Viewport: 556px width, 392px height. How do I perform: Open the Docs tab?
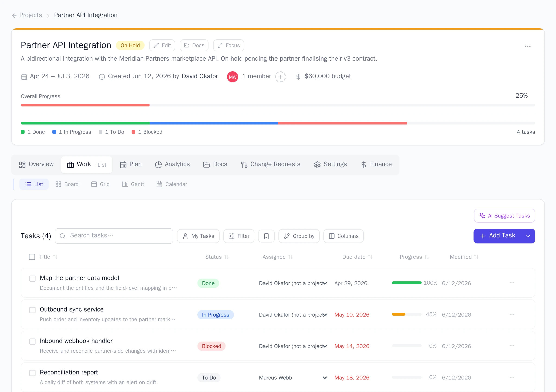215,165
